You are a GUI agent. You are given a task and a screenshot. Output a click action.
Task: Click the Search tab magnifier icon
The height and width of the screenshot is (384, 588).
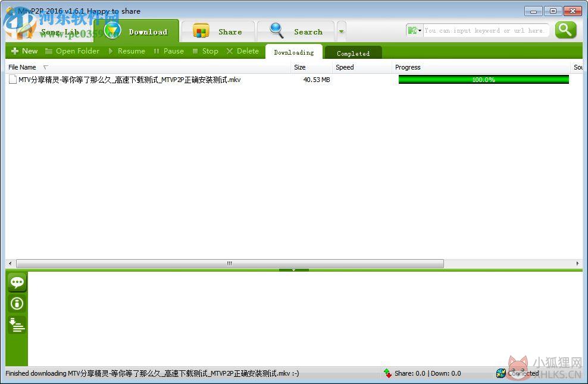(277, 30)
